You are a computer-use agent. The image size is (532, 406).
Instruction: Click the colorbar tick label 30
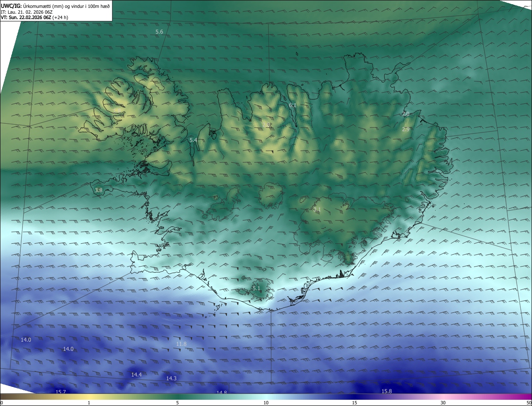(443, 403)
